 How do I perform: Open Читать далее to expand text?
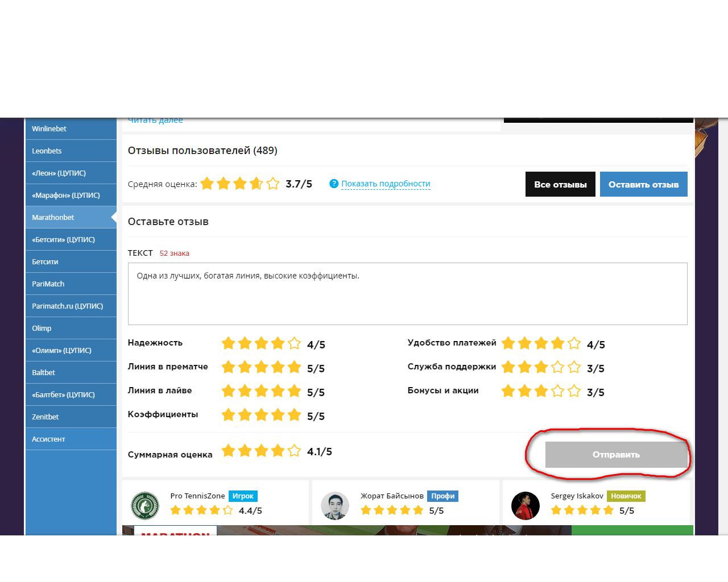(x=155, y=120)
